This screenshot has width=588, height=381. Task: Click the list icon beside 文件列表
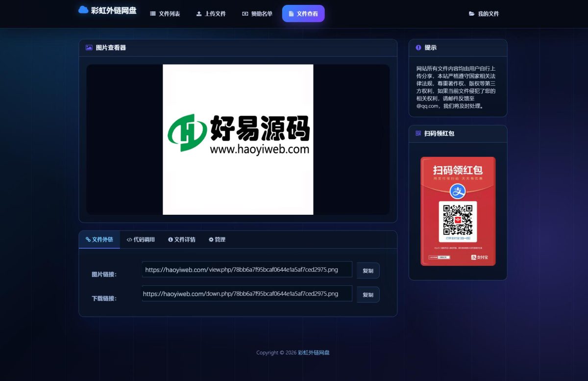click(x=153, y=14)
